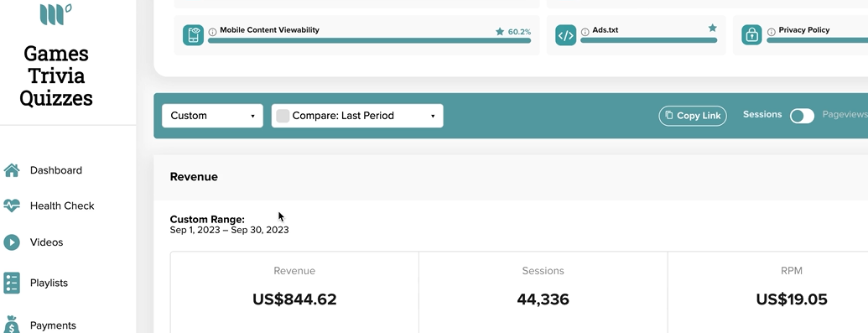The height and width of the screenshot is (333, 868).
Task: Select the Videos play icon
Action: (x=12, y=242)
